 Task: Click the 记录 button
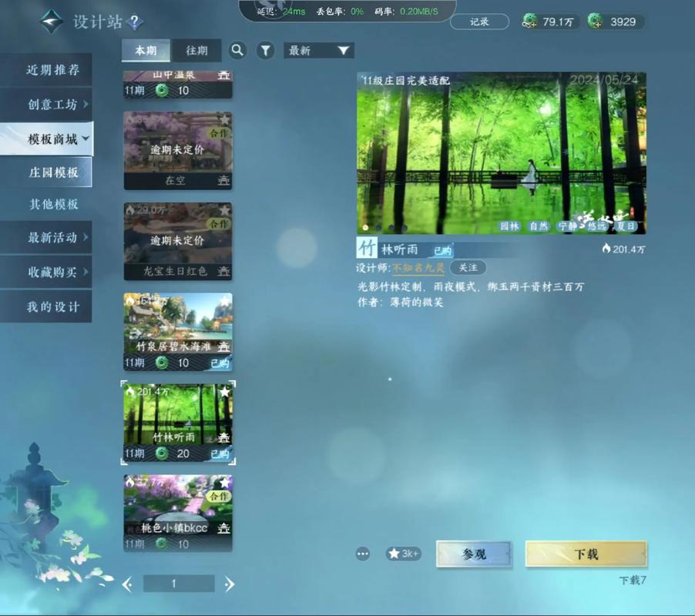pyautogui.click(x=479, y=22)
